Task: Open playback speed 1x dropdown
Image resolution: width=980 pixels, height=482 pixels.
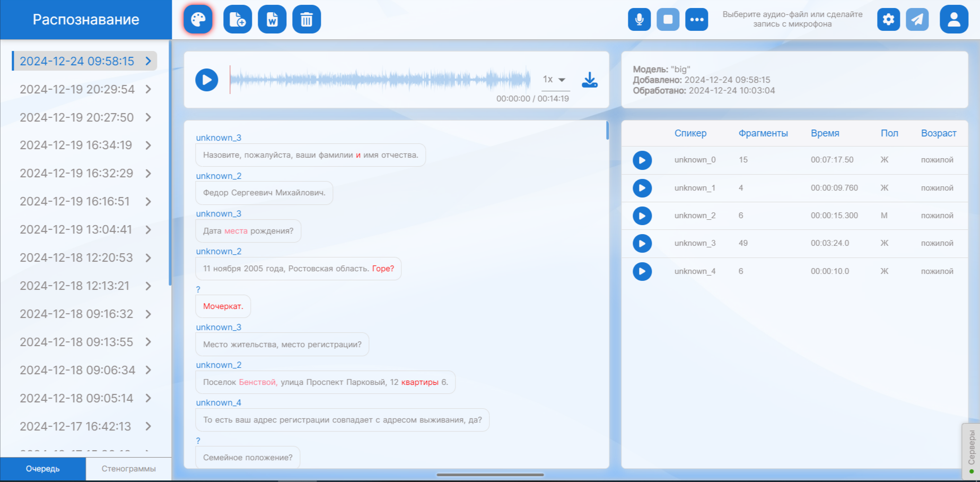Action: tap(555, 80)
